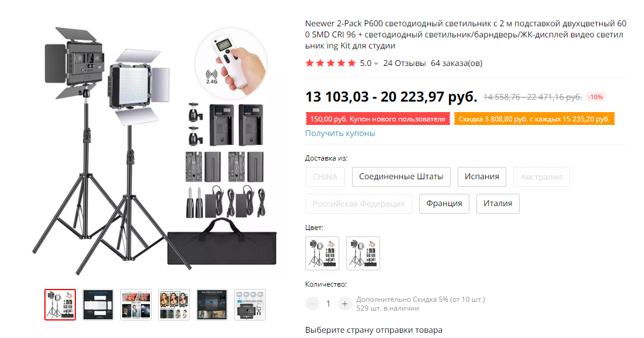644x338 pixels.
Task: Select shipping from Соединенные Штаты
Action: [401, 177]
